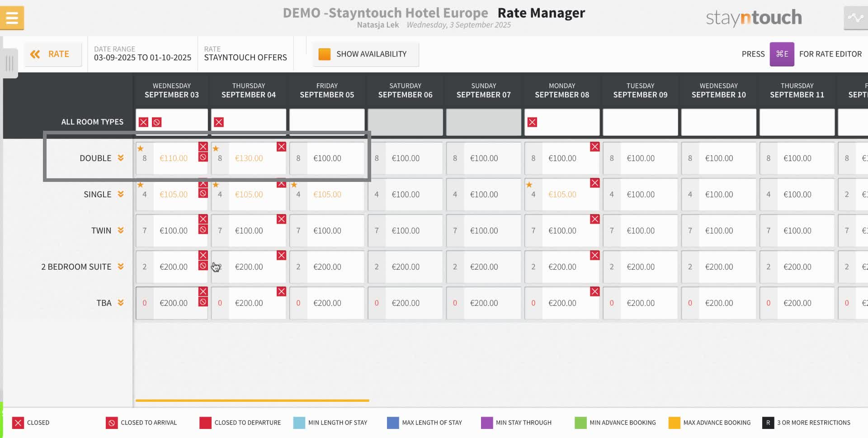Click Closed icon on Double September 04 cell
Image resolution: width=868 pixels, height=438 pixels.
pyautogui.click(x=281, y=147)
